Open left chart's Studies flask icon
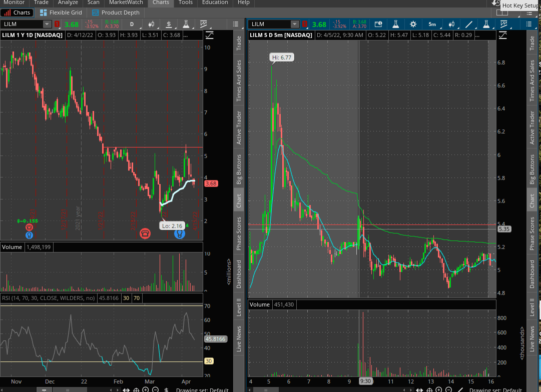 (186, 24)
